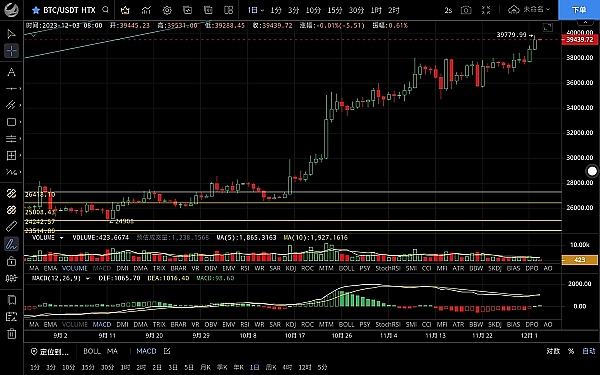600x375 pixels.
Task: Open the VOLUME indicator dropdown arrow
Action: 61,238
